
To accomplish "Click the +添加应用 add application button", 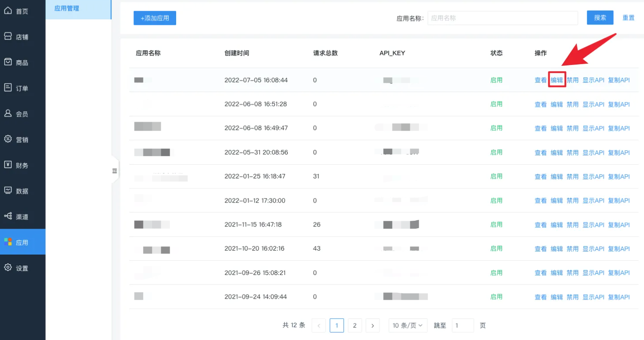I will pyautogui.click(x=155, y=18).
